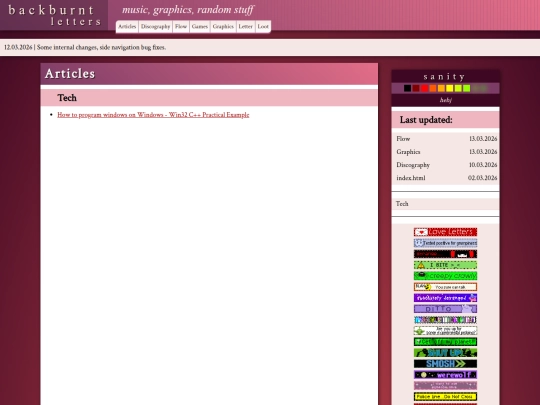Click the 'I BITE' green badge
The width and height of the screenshot is (540, 405).
(445, 265)
